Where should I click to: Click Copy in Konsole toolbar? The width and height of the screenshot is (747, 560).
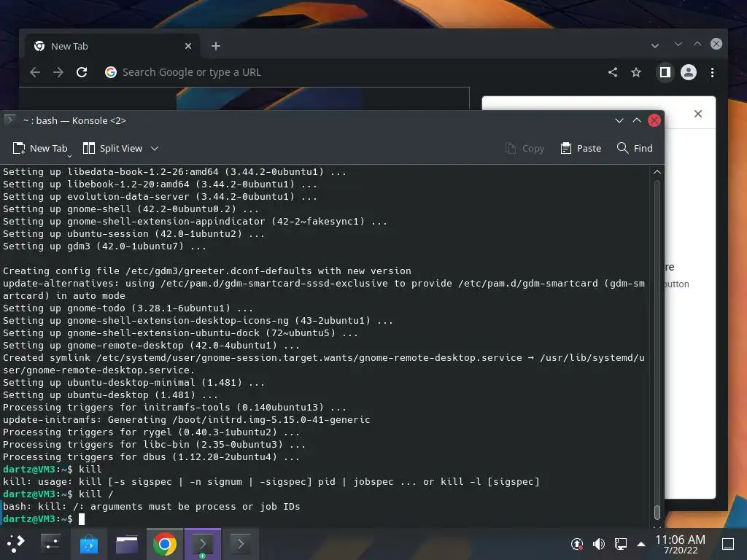(525, 149)
